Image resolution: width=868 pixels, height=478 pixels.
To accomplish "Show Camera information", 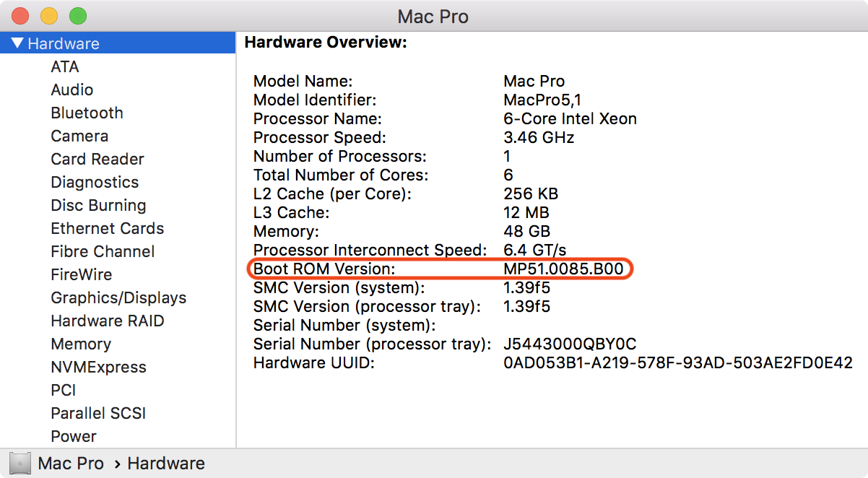I will (79, 136).
